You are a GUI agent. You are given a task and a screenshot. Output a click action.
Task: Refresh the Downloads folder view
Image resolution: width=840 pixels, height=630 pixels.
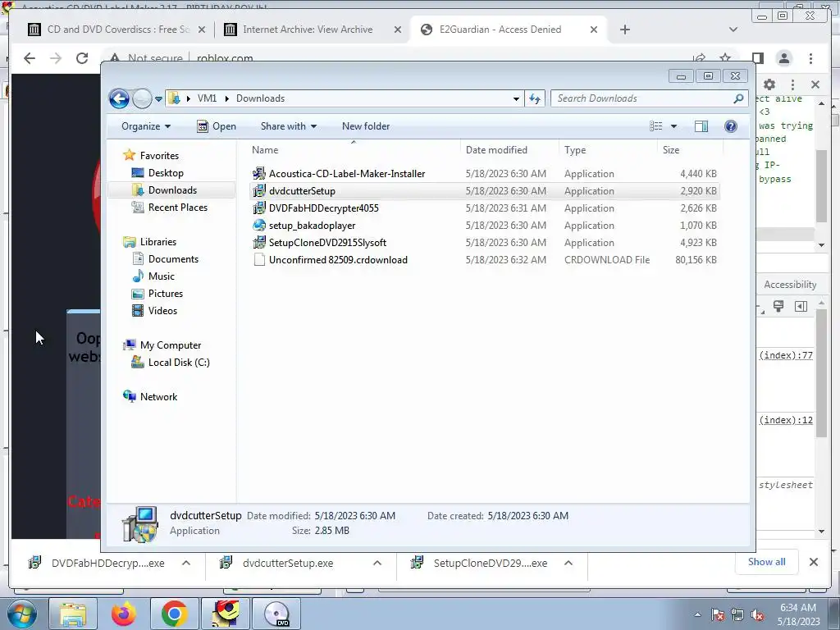tap(535, 98)
